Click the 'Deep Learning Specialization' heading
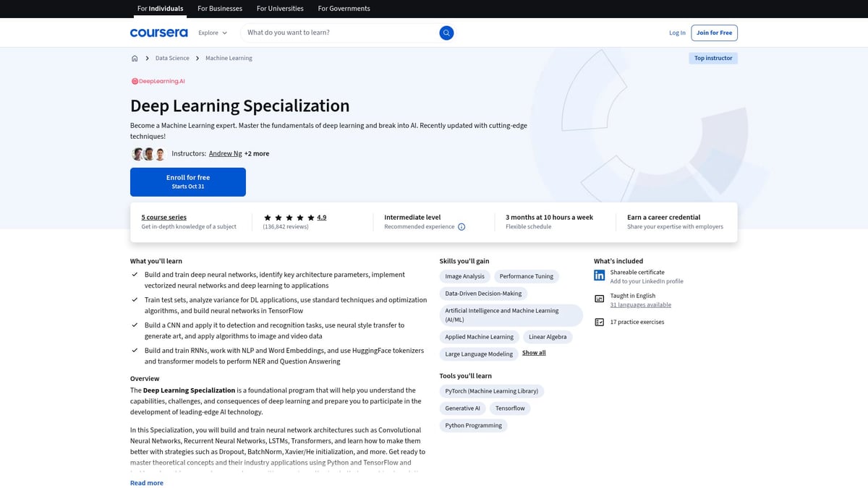The image size is (868, 488). pos(239,106)
